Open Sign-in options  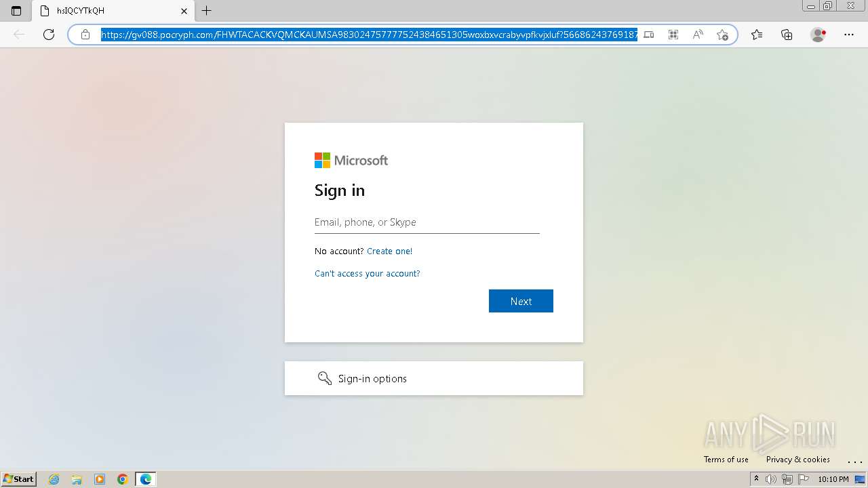pos(434,378)
